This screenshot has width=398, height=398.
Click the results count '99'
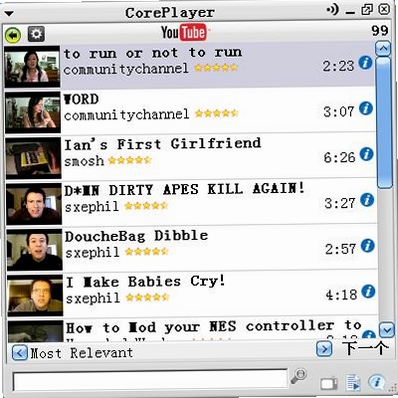(380, 31)
